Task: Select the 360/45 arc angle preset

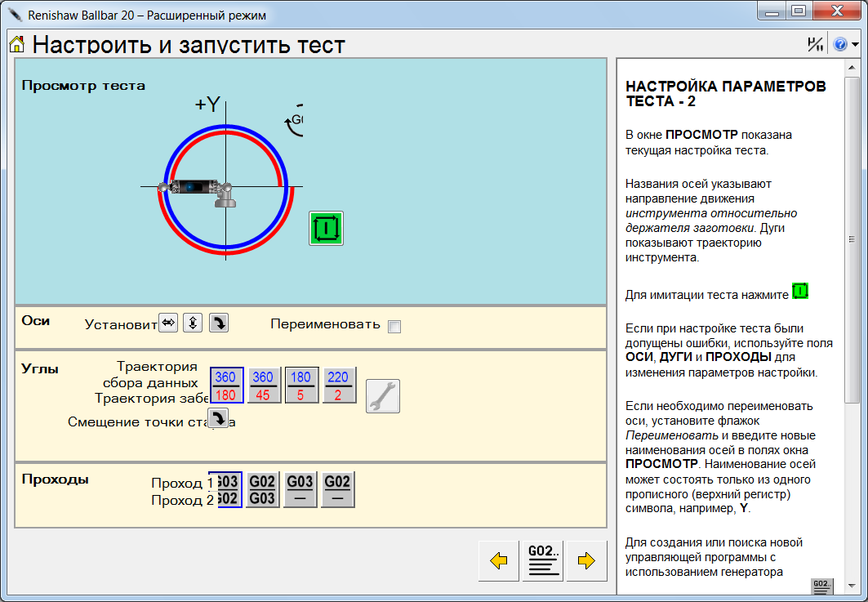Action: (x=264, y=386)
